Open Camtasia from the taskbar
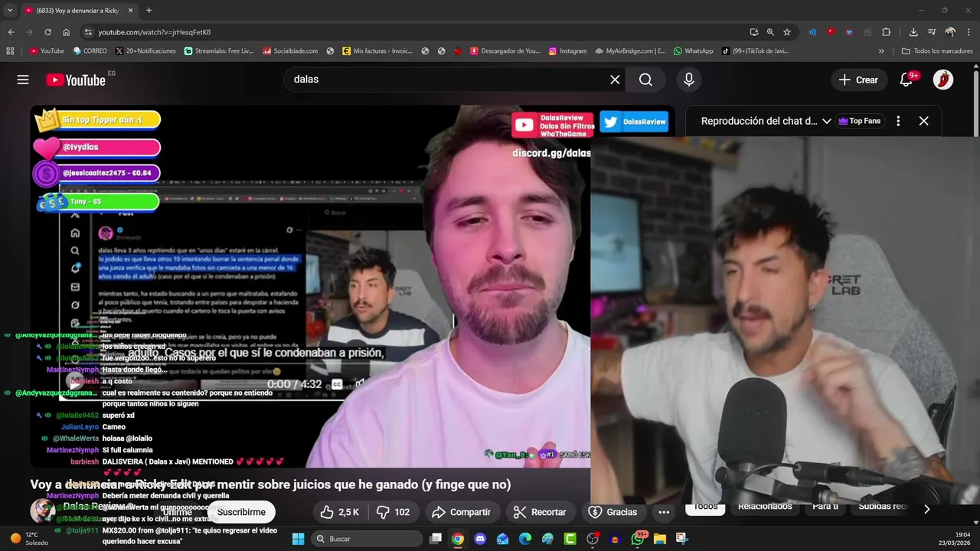The image size is (980, 551). click(x=570, y=539)
